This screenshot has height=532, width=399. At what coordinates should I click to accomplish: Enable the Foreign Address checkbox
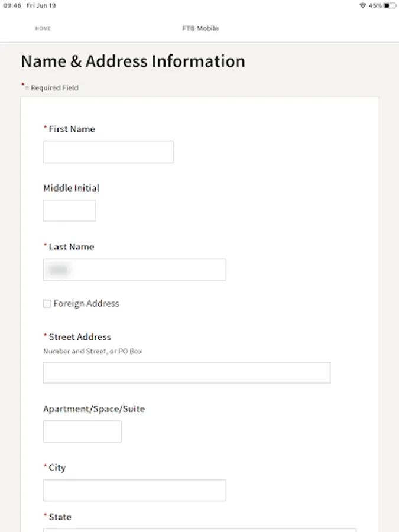click(47, 304)
